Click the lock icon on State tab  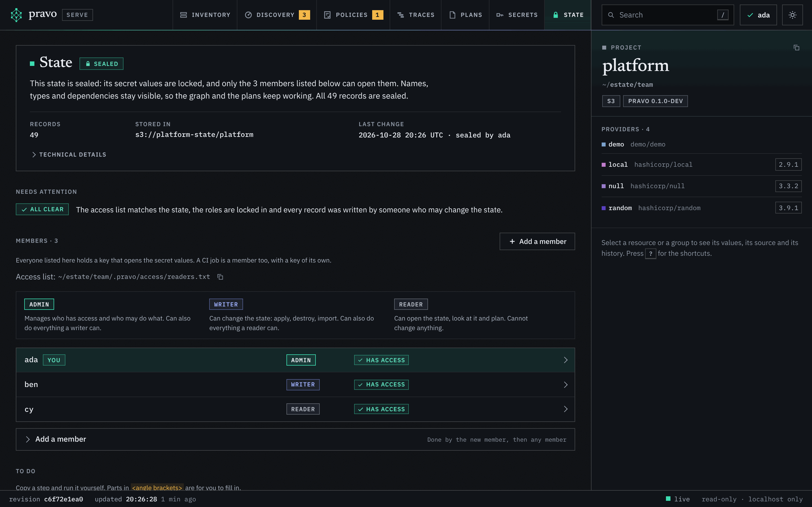click(556, 15)
